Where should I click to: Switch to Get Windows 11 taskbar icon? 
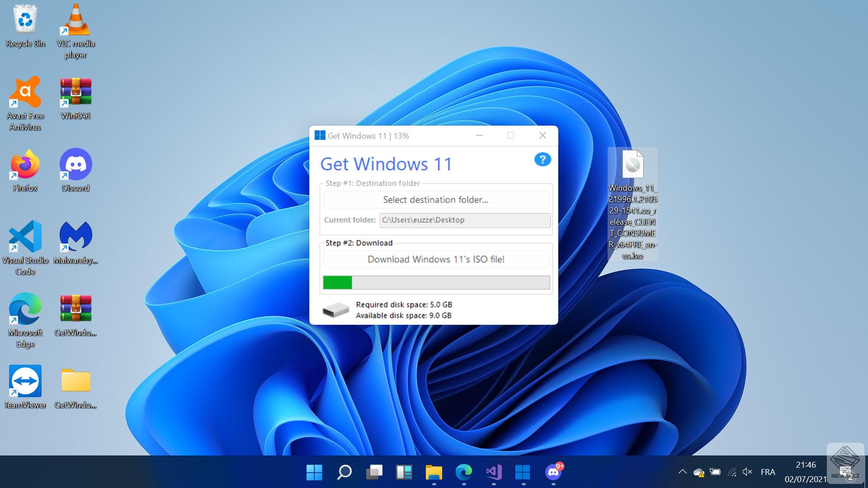click(523, 472)
